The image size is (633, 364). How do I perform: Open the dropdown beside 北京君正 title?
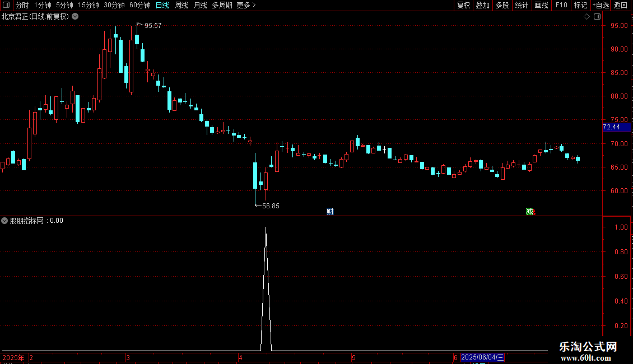(75, 17)
